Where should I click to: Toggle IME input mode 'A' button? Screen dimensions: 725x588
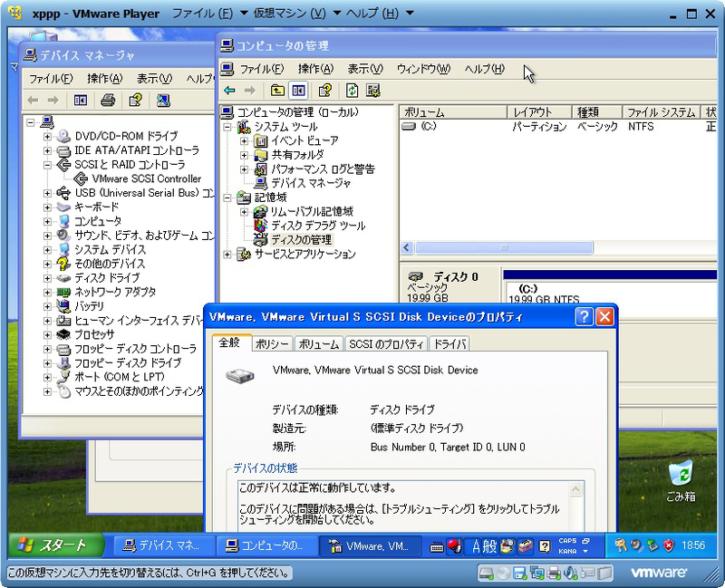[x=477, y=547]
